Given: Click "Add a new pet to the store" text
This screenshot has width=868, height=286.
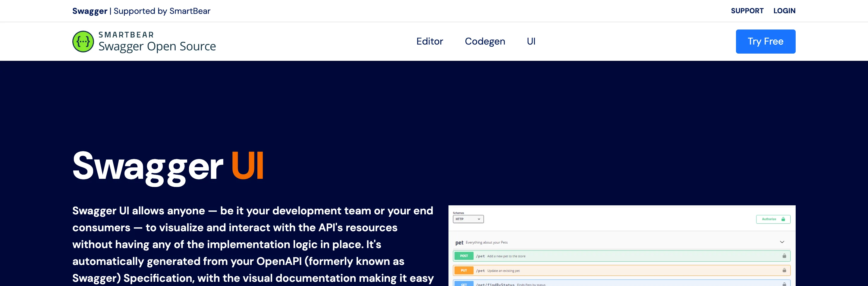Looking at the screenshot, I should 506,256.
